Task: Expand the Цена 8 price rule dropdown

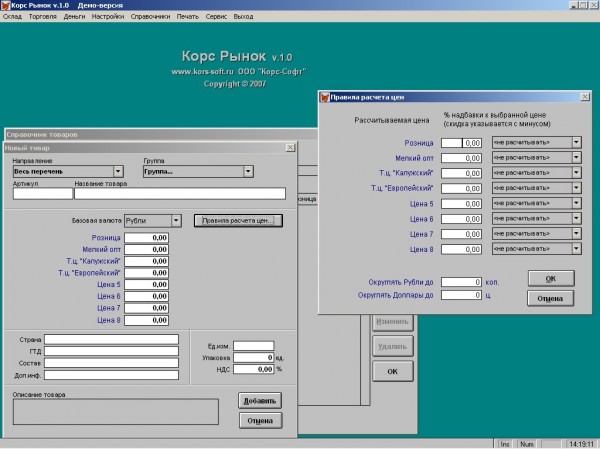Action: [576, 248]
